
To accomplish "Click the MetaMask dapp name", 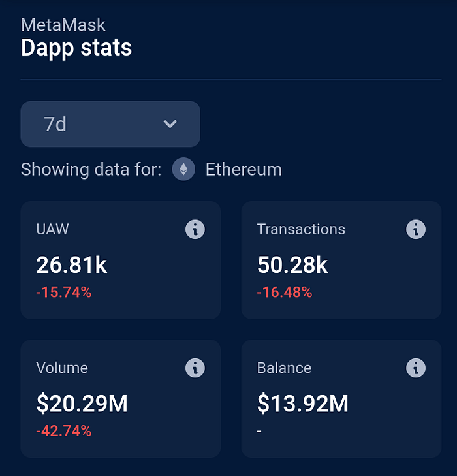I will [x=63, y=25].
